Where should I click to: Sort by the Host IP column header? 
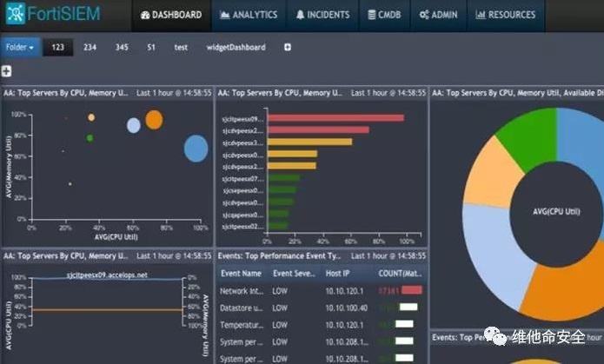pyautogui.click(x=339, y=273)
